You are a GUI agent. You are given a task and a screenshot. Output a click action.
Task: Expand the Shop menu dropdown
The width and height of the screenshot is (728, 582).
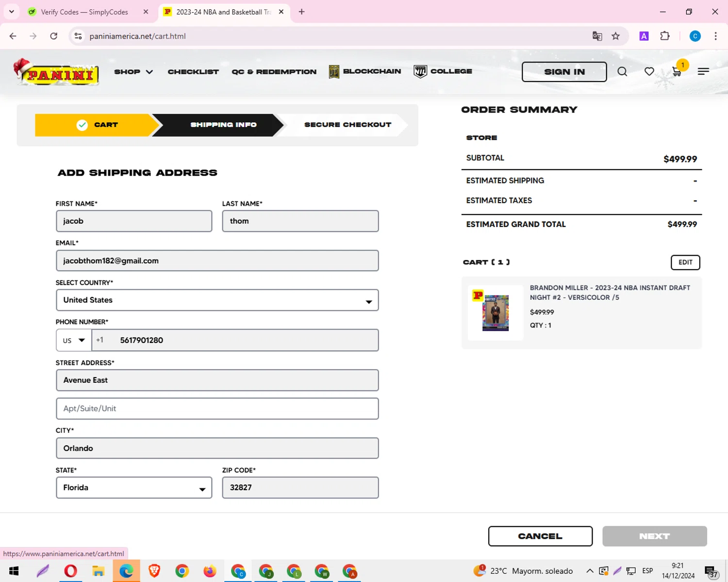tap(133, 72)
